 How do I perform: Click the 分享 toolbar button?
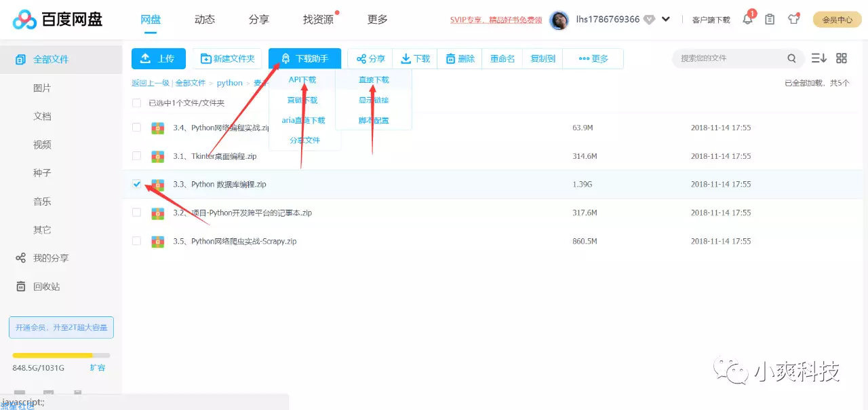pyautogui.click(x=370, y=59)
